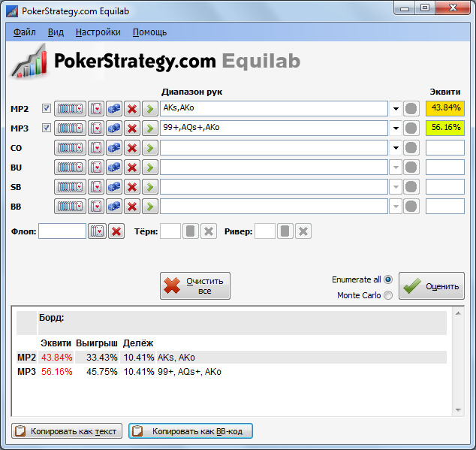Open card selector for MP2 row

[96, 108]
